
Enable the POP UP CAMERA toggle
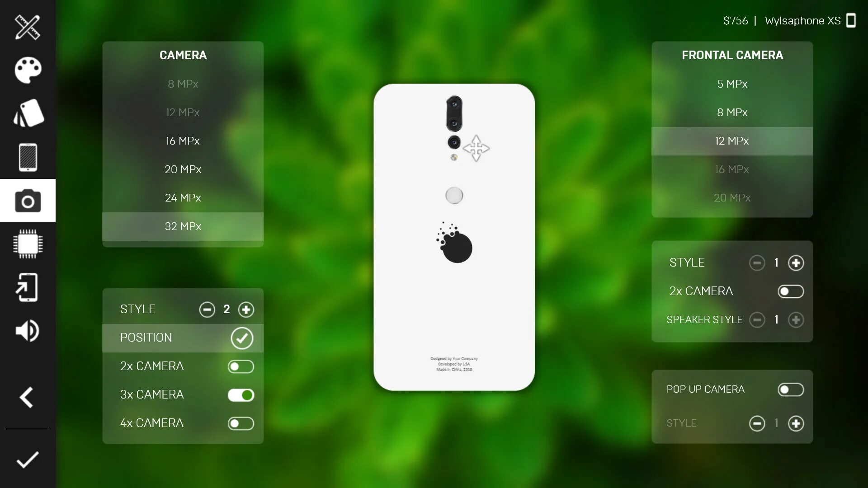pos(790,389)
